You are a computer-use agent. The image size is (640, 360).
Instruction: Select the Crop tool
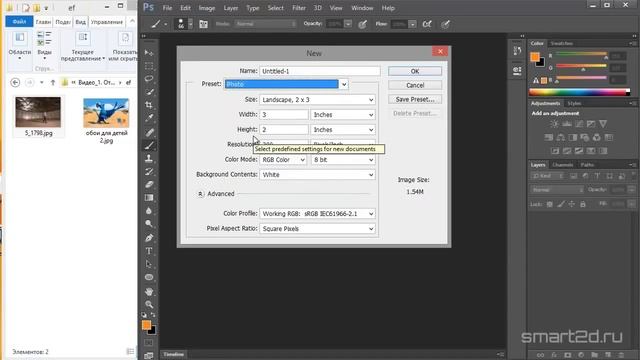(x=149, y=105)
